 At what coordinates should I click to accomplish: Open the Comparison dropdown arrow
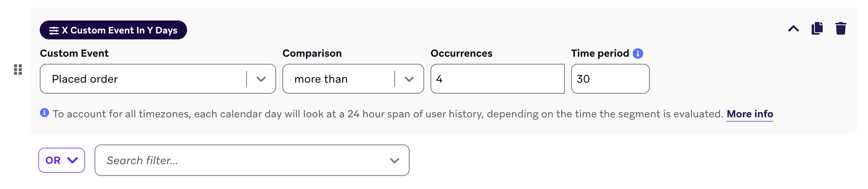coord(409,79)
